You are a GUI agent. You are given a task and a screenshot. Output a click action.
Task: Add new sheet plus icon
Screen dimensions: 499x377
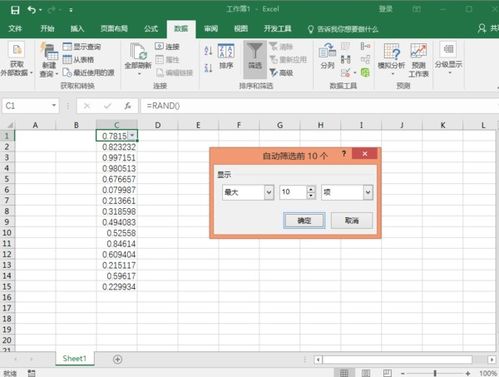click(117, 359)
